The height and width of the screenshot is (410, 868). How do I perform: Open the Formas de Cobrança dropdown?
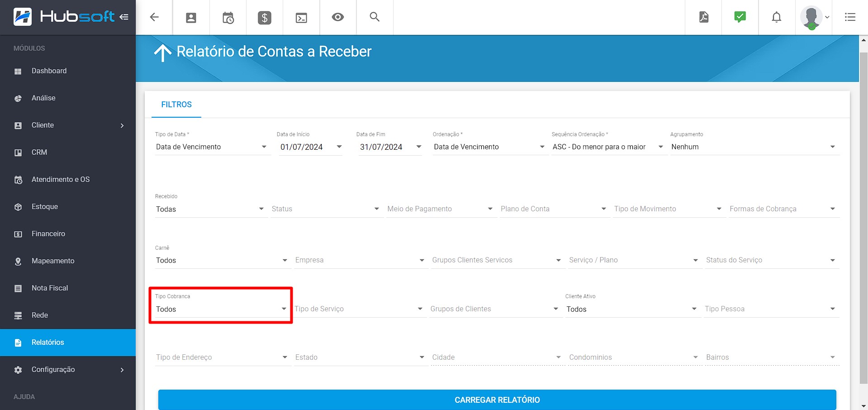pos(784,209)
